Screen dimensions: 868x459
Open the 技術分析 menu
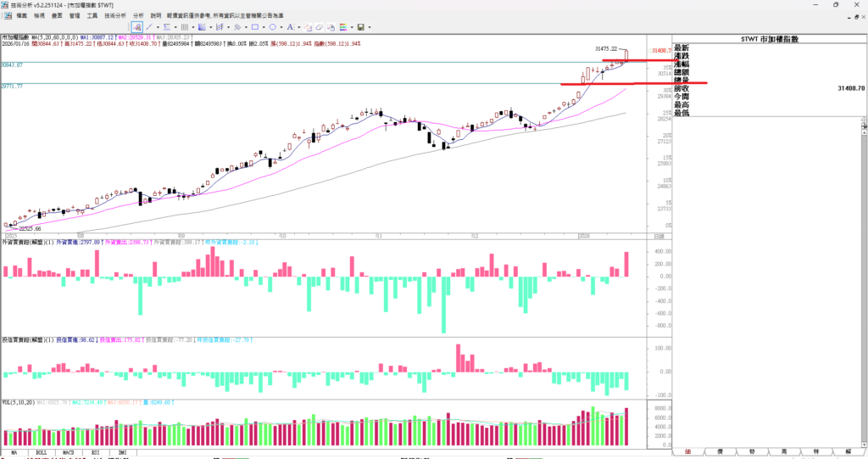tap(115, 15)
